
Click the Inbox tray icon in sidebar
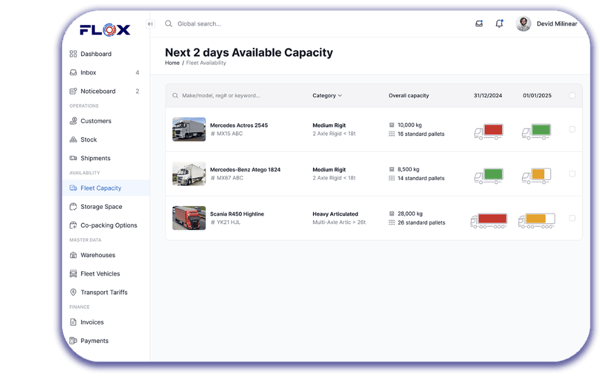(x=73, y=72)
